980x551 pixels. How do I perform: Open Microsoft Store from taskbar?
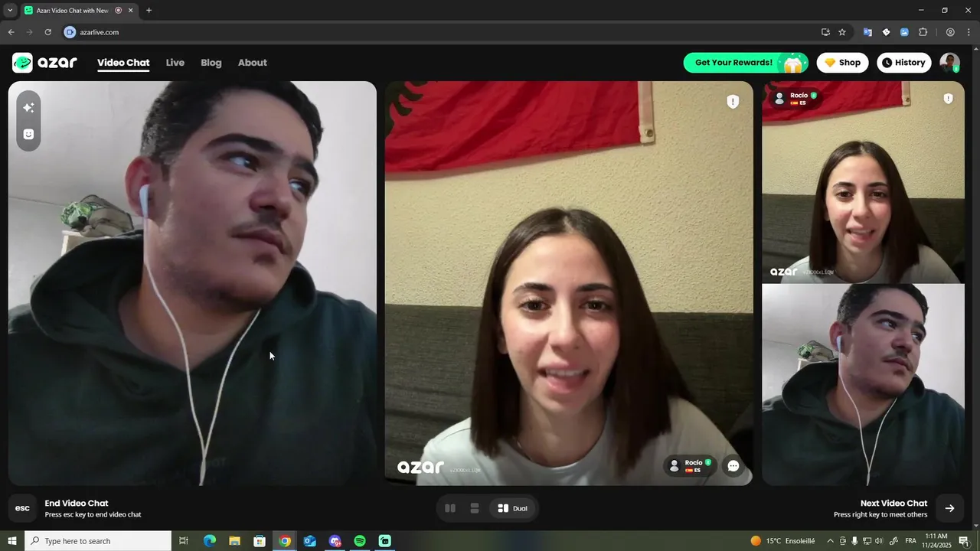[x=260, y=541]
